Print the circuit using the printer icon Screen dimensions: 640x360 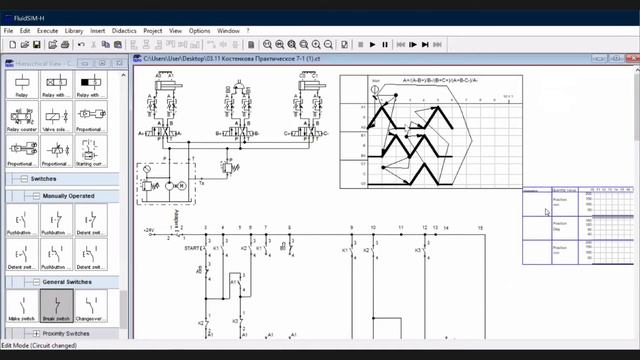[x=65, y=44]
